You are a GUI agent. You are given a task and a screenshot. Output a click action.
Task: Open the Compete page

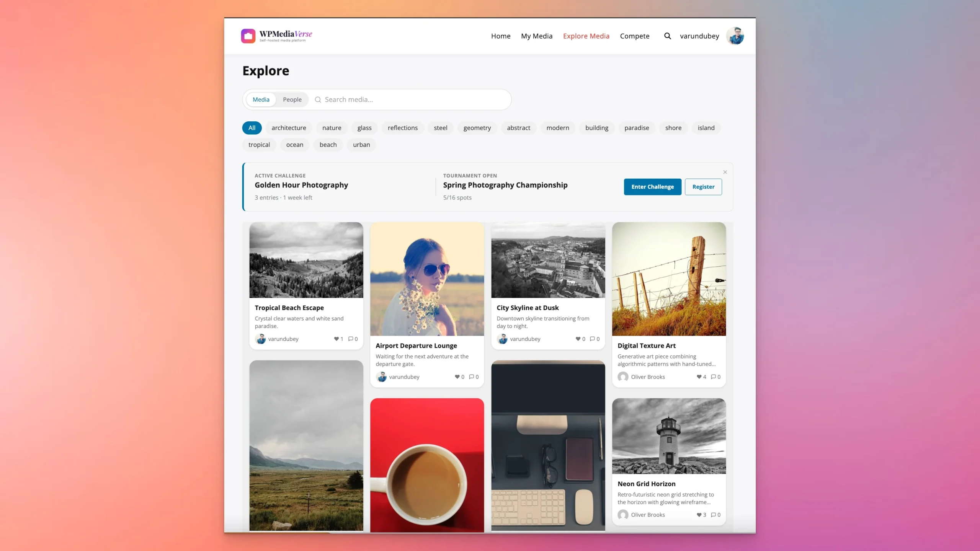coord(634,36)
